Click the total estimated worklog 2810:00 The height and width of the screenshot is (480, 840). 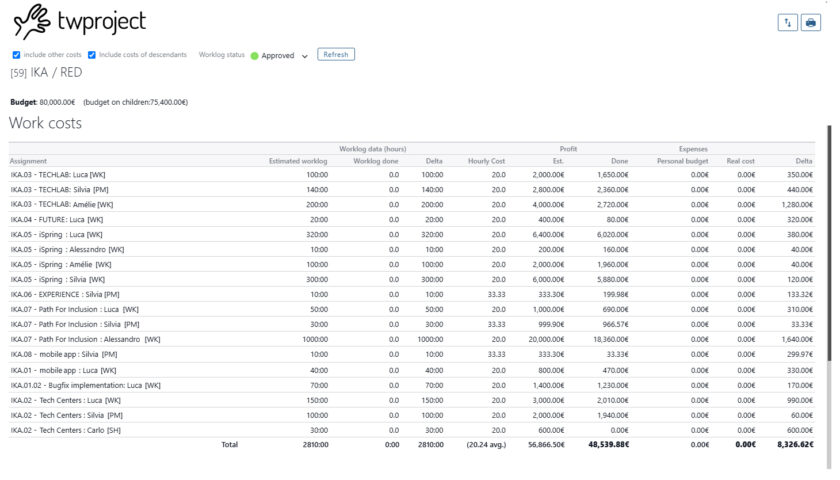tap(316, 445)
